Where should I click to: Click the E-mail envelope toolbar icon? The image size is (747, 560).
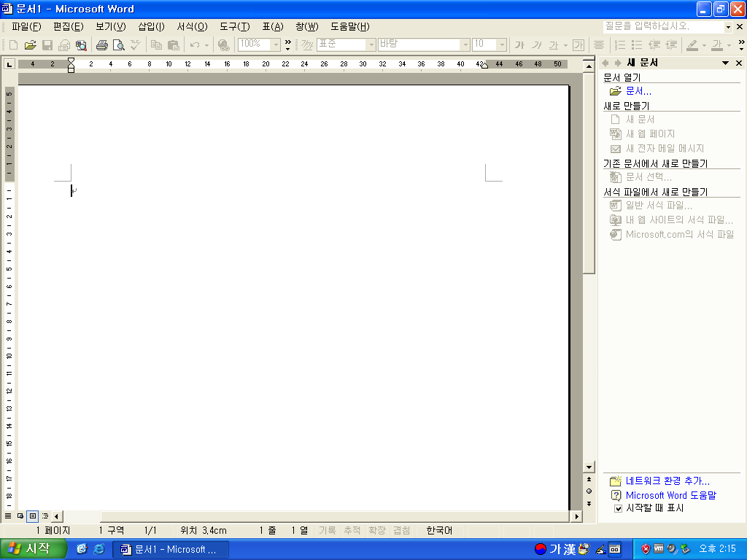pyautogui.click(x=64, y=44)
